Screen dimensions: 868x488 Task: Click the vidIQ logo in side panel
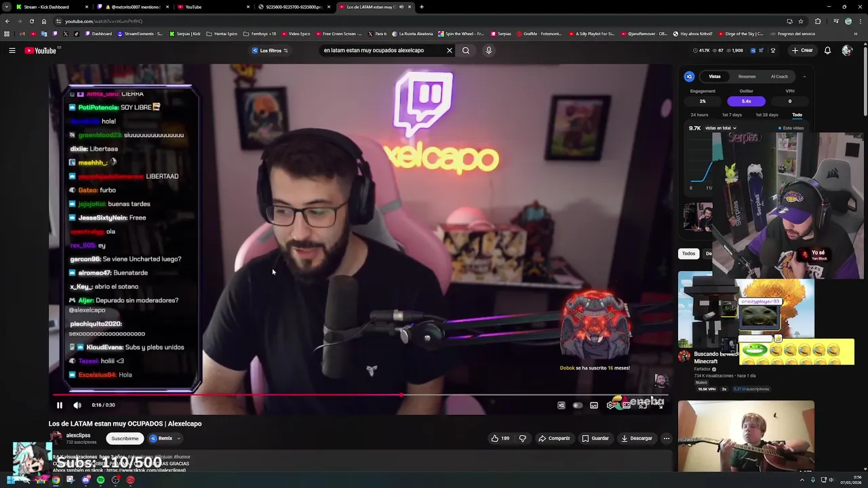coord(689,77)
